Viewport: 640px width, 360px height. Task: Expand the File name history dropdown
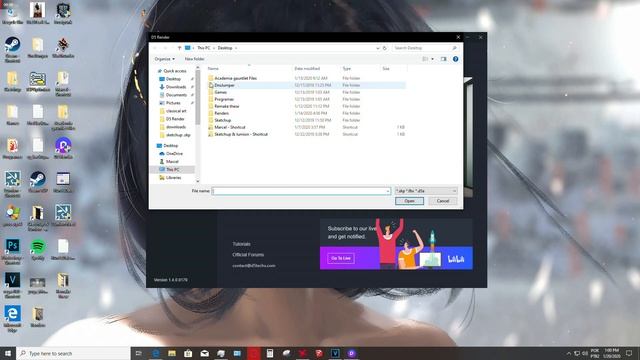click(388, 191)
